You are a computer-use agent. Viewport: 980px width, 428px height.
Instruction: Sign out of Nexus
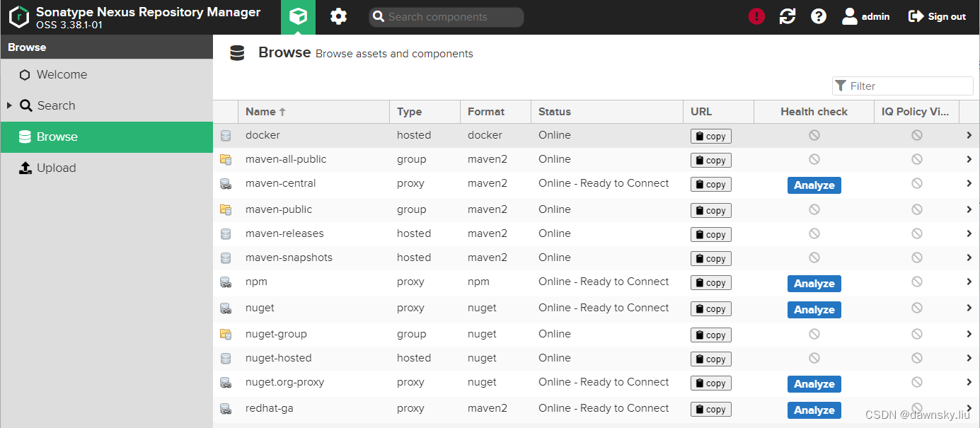pos(937,16)
